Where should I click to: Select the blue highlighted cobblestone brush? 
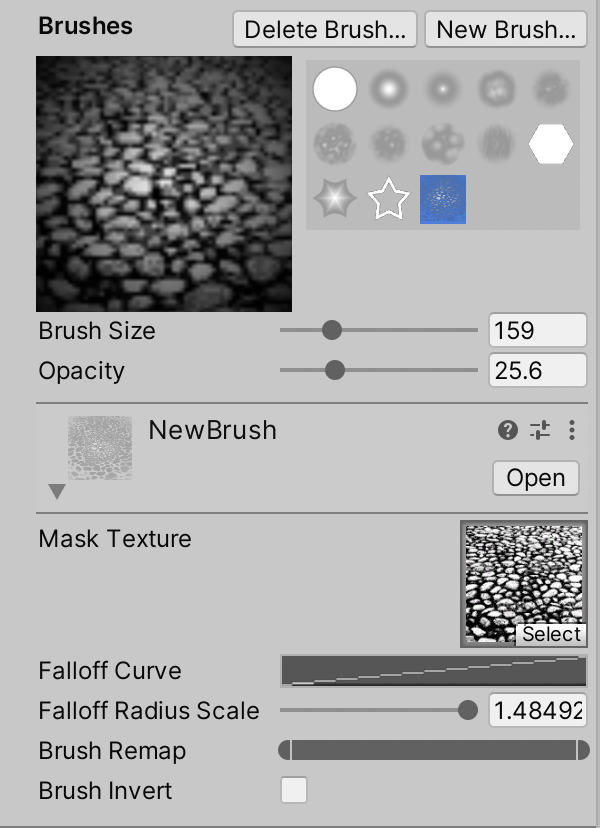(x=443, y=199)
